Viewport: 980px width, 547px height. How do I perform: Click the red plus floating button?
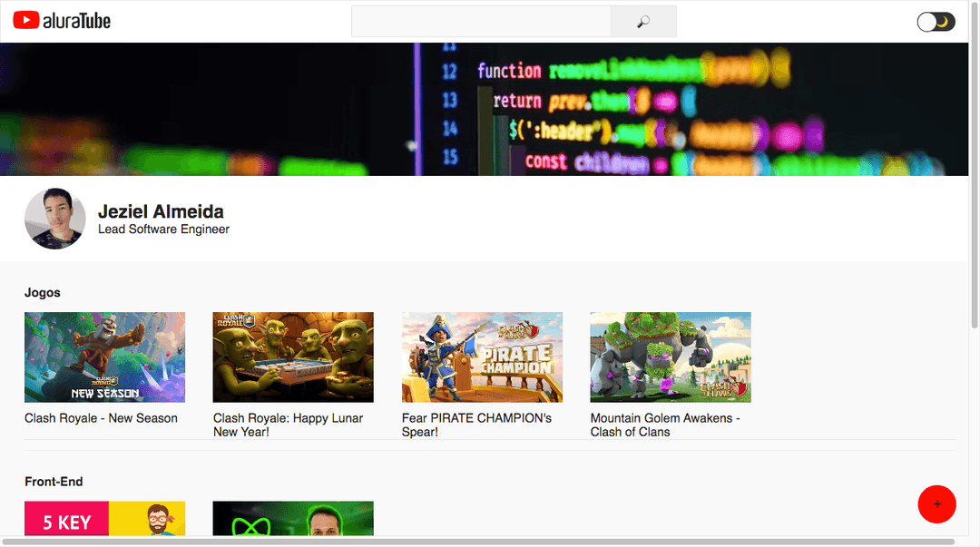(936, 503)
